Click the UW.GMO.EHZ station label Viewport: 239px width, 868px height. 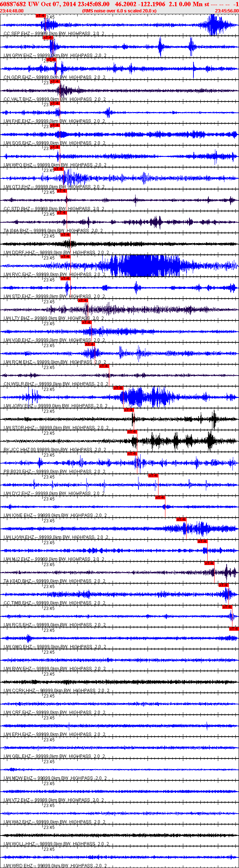[x=55, y=647]
